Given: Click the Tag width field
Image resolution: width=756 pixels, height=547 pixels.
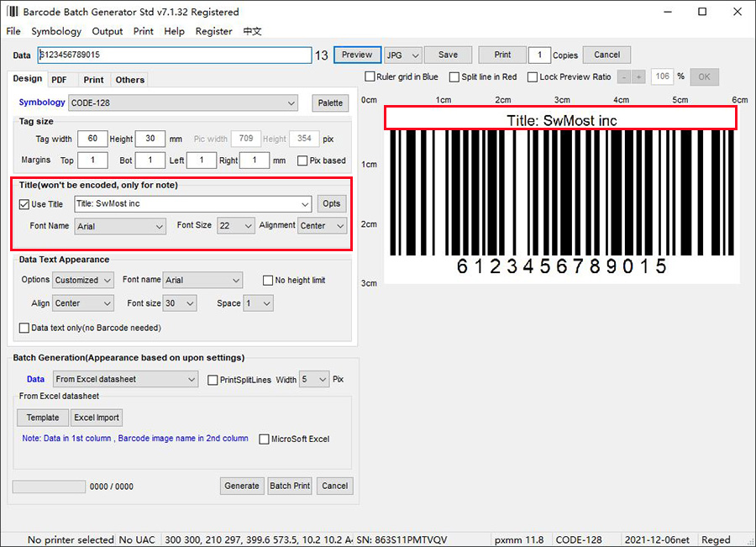Looking at the screenshot, I should point(92,139).
